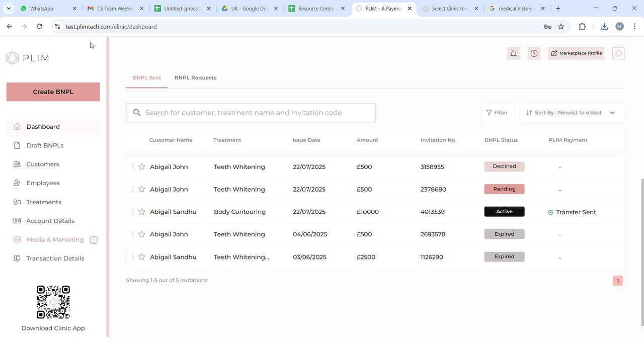Click the Account Details card icon
Viewport: 644px width, 342px height.
coord(17,221)
